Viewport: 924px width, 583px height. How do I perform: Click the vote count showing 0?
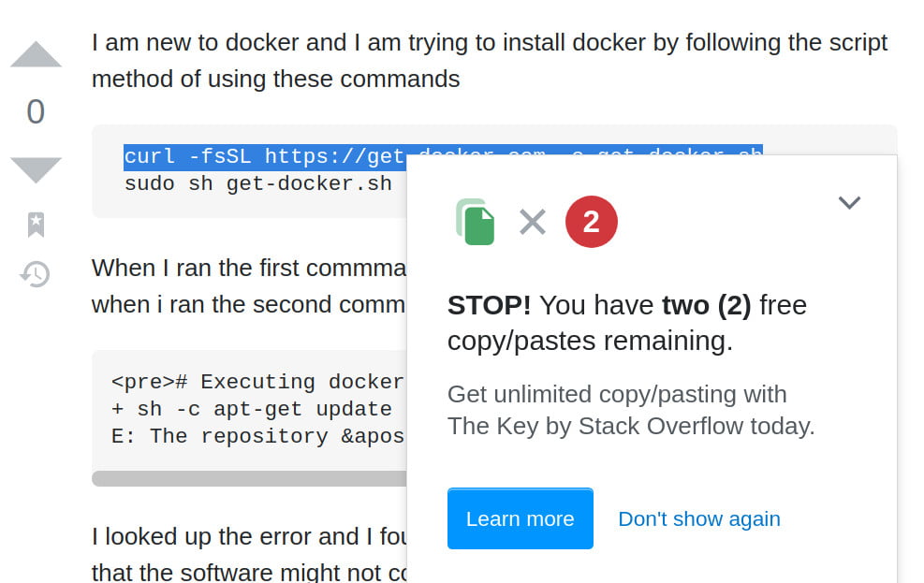tap(35, 111)
